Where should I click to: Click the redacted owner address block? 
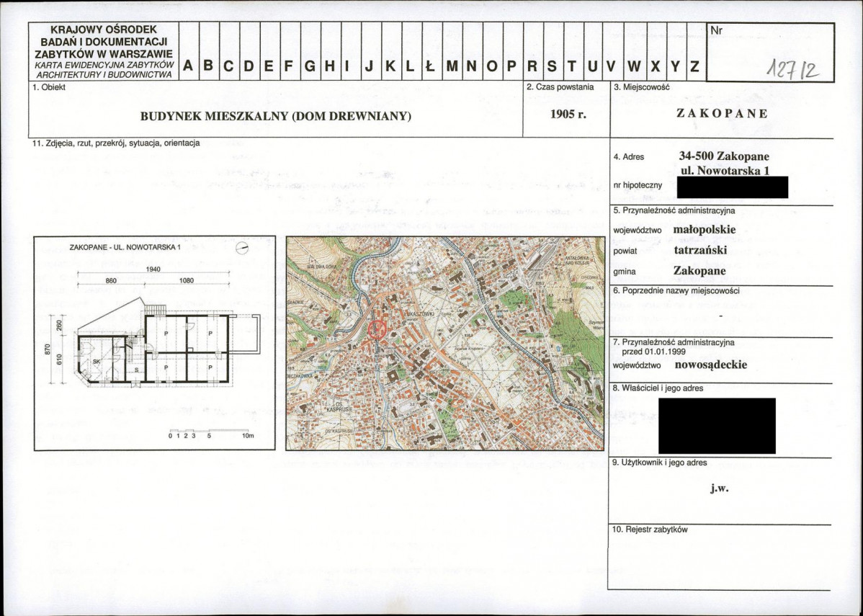(x=716, y=425)
